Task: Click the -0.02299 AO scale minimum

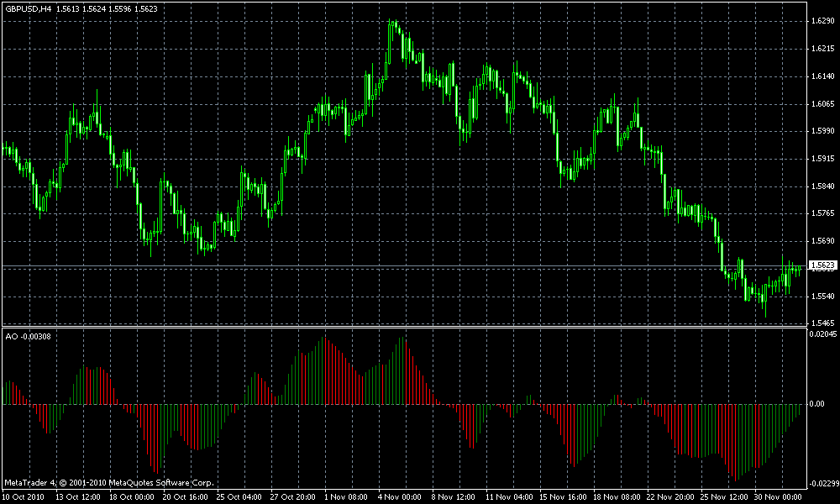Action: pos(823,483)
